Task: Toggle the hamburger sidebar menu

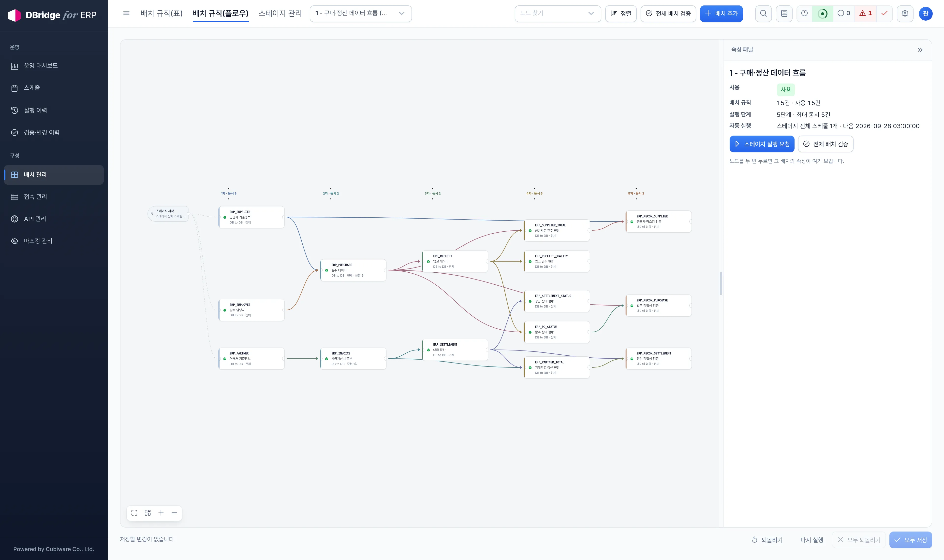Action: (x=127, y=13)
